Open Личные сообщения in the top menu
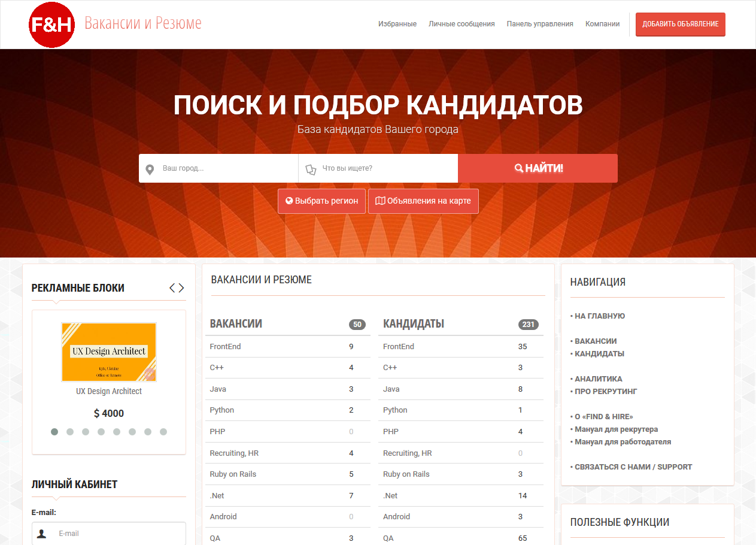The image size is (756, 545). click(x=462, y=24)
